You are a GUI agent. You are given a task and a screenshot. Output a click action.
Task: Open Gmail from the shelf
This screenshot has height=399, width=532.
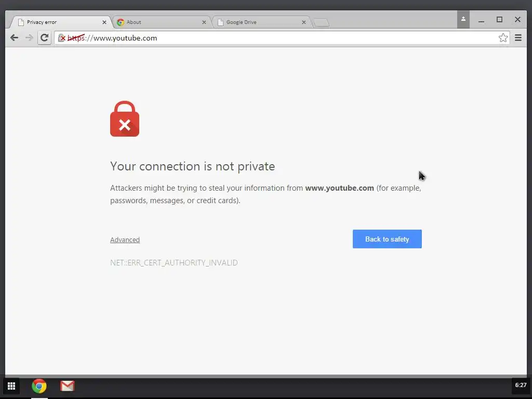67,386
